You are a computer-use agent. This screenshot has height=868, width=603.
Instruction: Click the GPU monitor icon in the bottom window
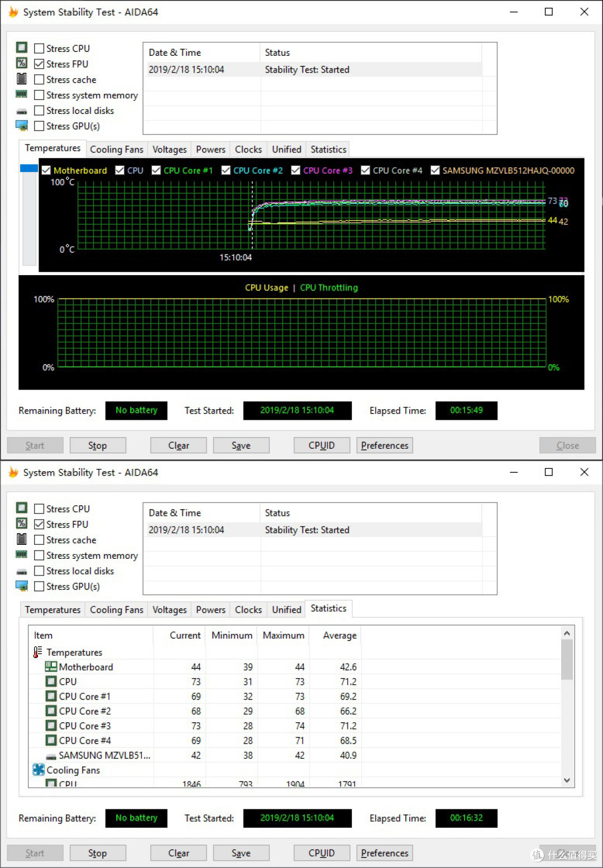coord(22,586)
